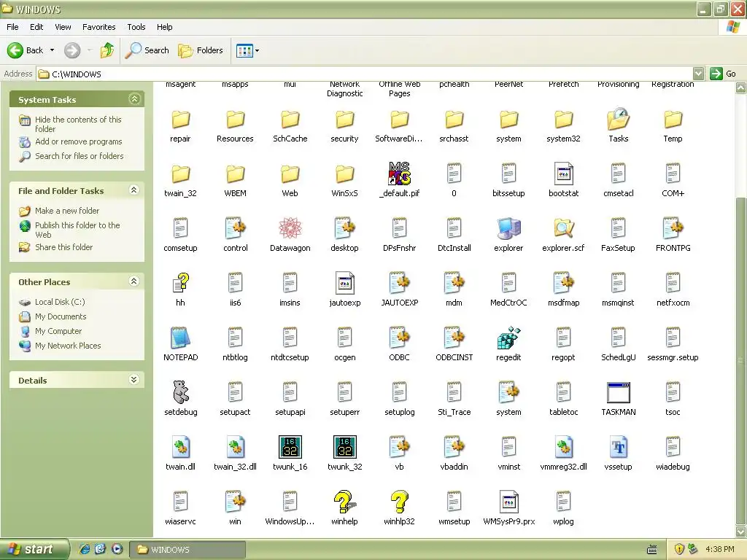The image size is (747, 560).
Task: Click Share this folder link
Action: click(x=64, y=247)
